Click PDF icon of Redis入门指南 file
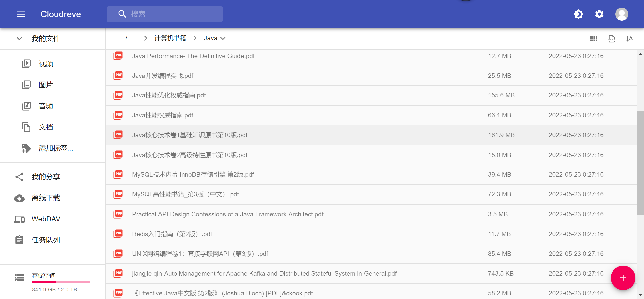The height and width of the screenshot is (299, 644). click(x=118, y=234)
